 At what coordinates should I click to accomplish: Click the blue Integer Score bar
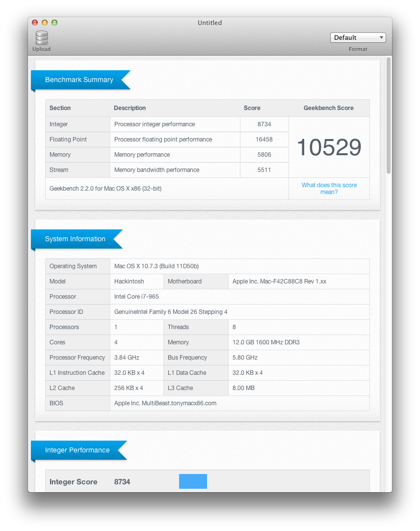coord(193,481)
